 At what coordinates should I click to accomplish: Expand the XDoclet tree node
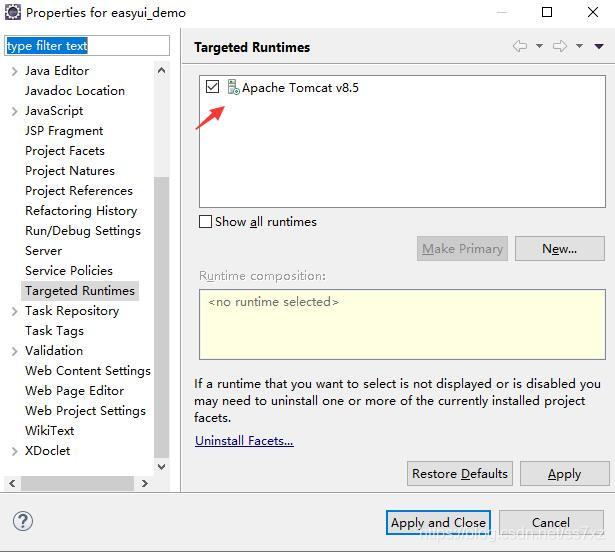click(x=15, y=451)
